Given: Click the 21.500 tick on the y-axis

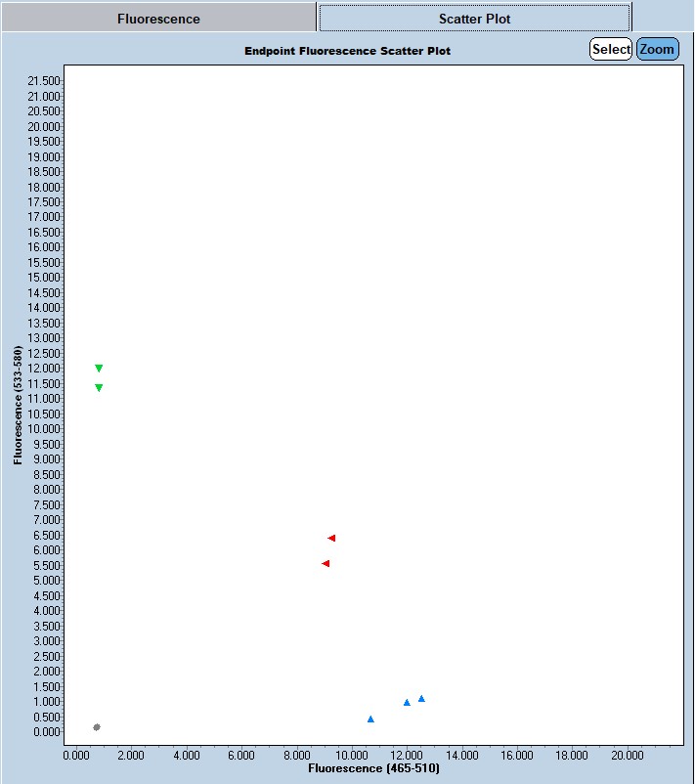Looking at the screenshot, I should coord(44,80).
